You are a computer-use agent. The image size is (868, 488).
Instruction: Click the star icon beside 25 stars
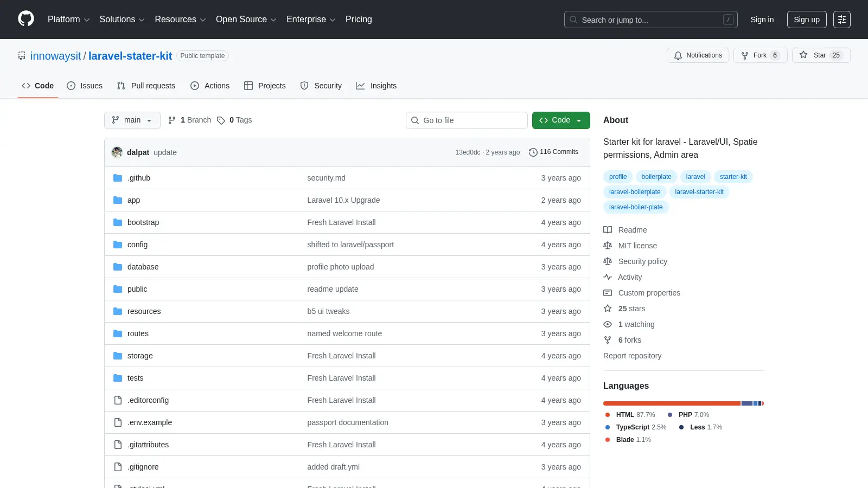tap(608, 309)
